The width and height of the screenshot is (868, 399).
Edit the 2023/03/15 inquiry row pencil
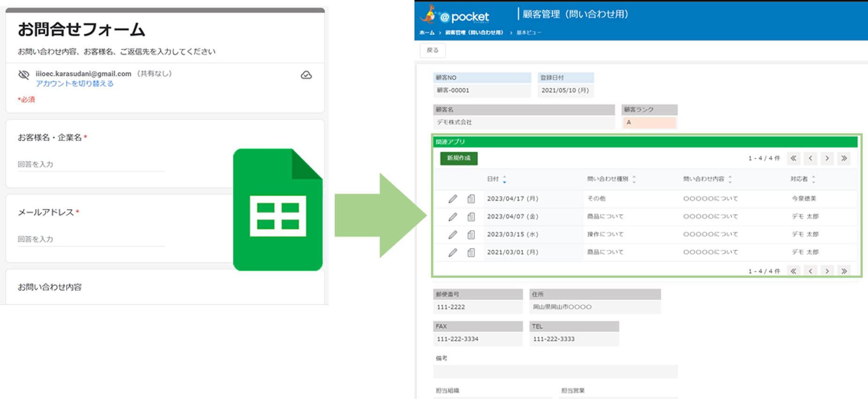(x=452, y=234)
